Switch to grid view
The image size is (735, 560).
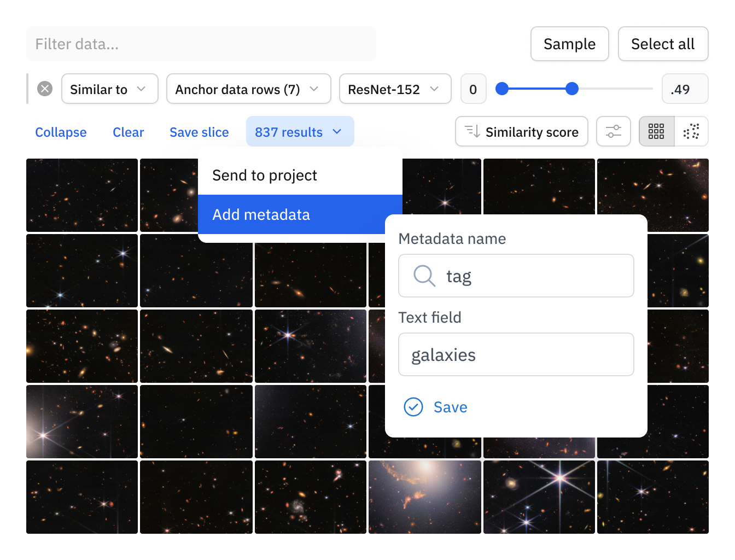click(656, 131)
